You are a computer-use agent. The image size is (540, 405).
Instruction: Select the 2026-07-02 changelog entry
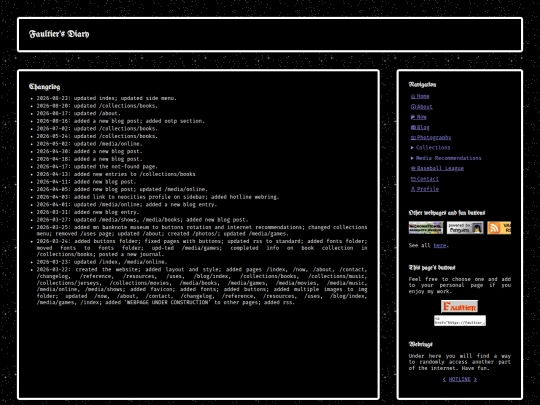coord(97,128)
